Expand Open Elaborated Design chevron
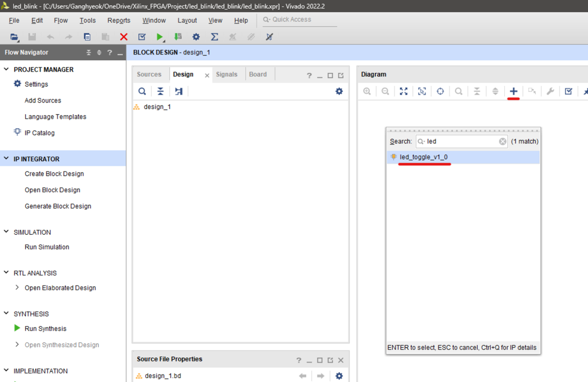588x382 pixels. pyautogui.click(x=17, y=287)
